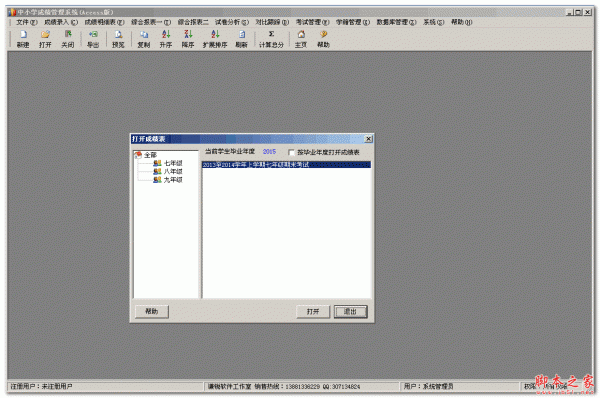
Task: Open the 试卷分析 menu
Action: (x=232, y=22)
